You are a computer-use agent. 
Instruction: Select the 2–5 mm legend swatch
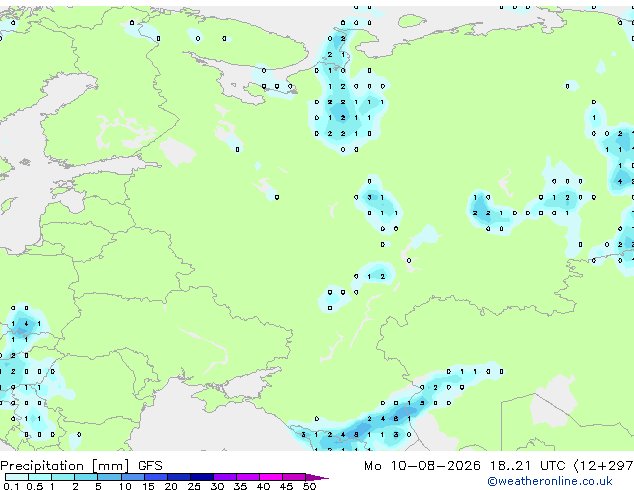[86, 477]
